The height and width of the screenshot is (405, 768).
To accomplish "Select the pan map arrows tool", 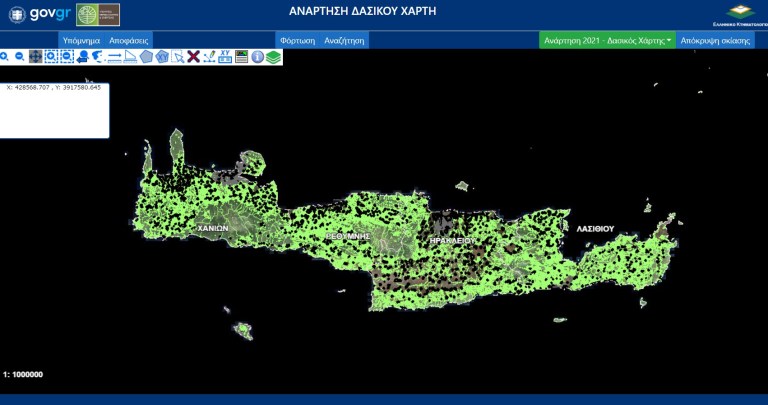I will pos(35,57).
